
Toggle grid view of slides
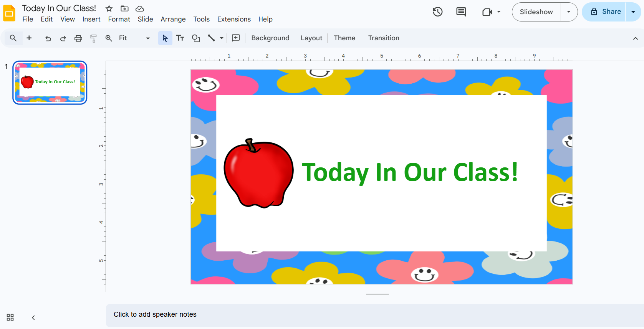tap(10, 317)
